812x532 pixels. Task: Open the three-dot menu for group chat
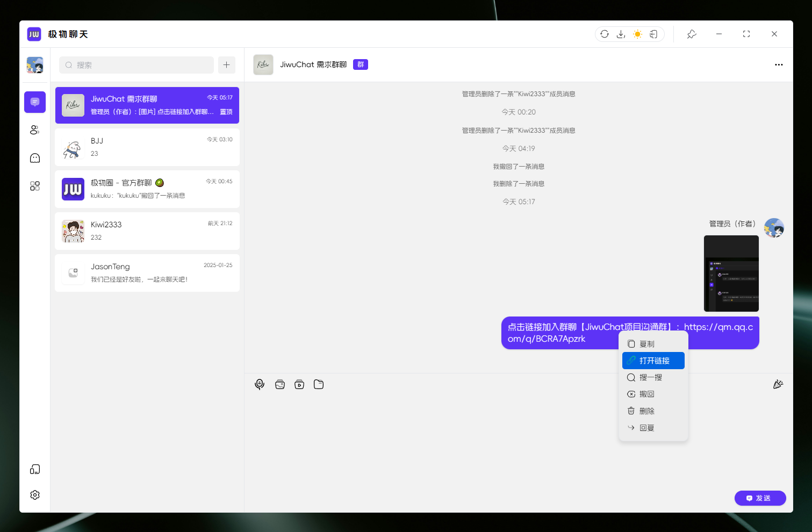779,64
